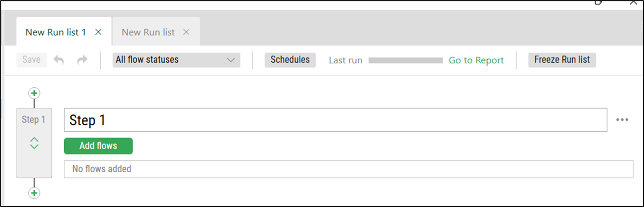644x207 pixels.
Task: Add a step above Step 1 with plus icon
Action: [x=34, y=93]
